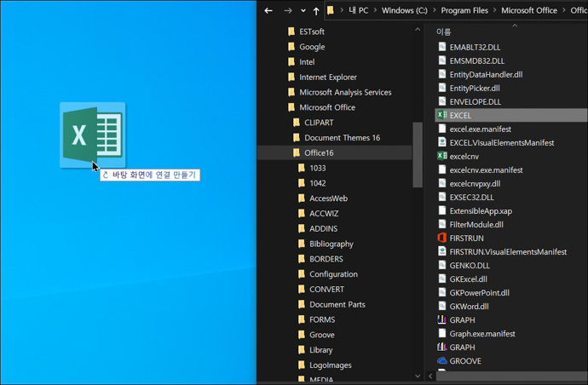This screenshot has height=385, width=588.
Task: Select the ExtensibleApp.xap file icon
Action: 442,210
